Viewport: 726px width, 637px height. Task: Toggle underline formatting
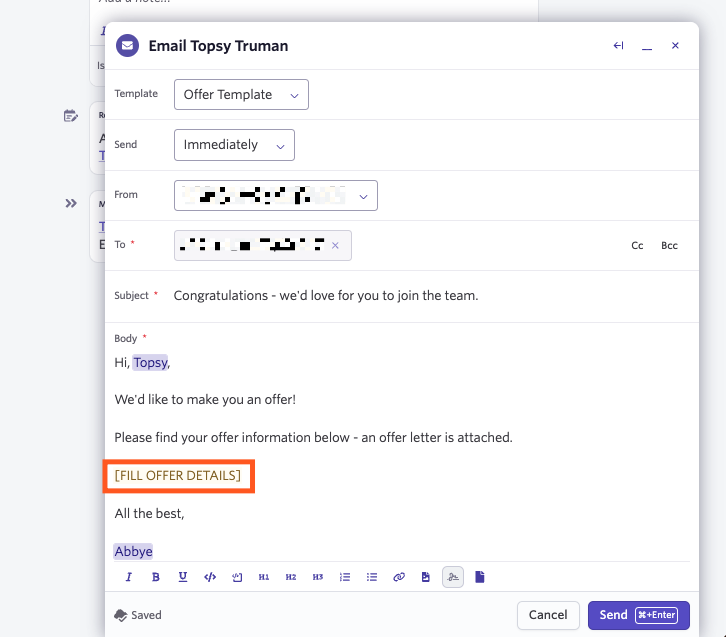pyautogui.click(x=183, y=577)
